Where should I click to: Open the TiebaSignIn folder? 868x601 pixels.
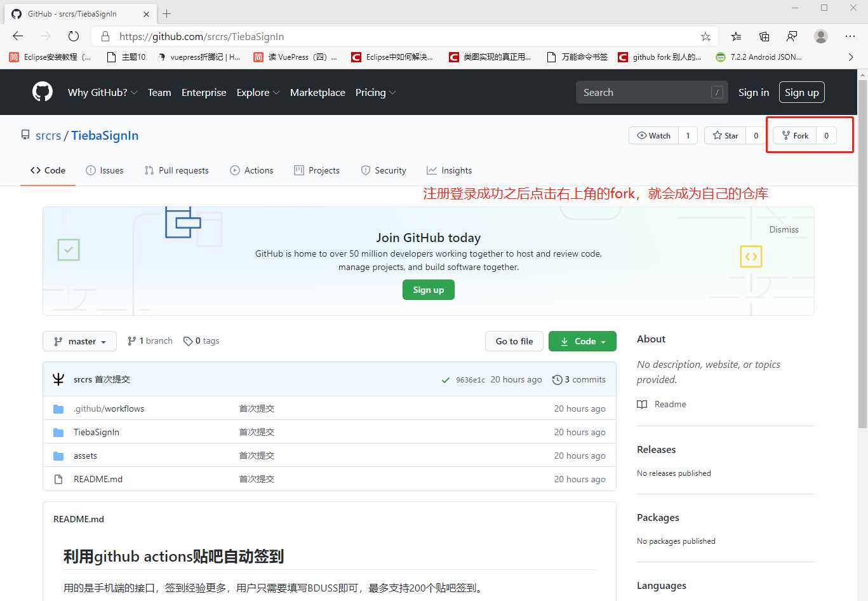tap(97, 432)
